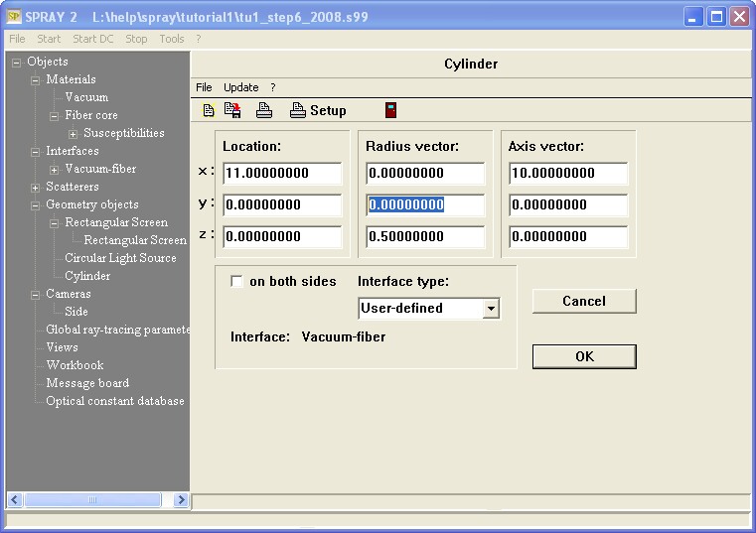This screenshot has width=756, height=533.
Task: Click the Save to disk toolbar icon
Action: click(x=232, y=110)
